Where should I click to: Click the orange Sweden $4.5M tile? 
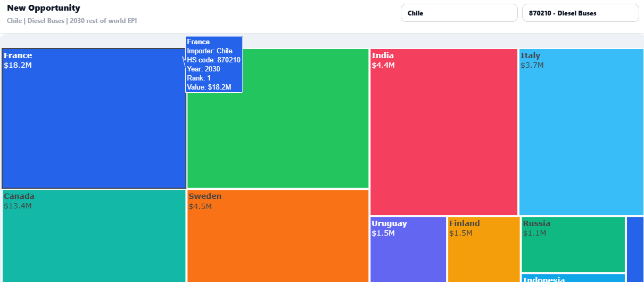[x=278, y=236]
